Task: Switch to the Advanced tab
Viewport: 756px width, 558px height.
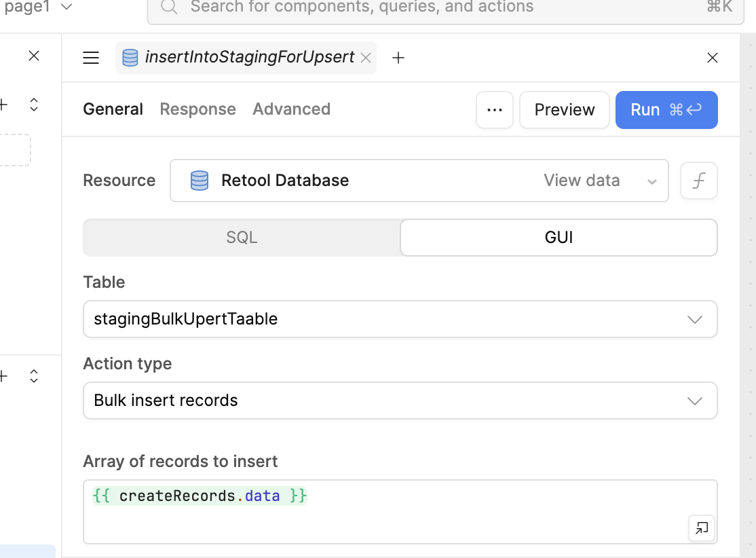Action: coord(291,109)
